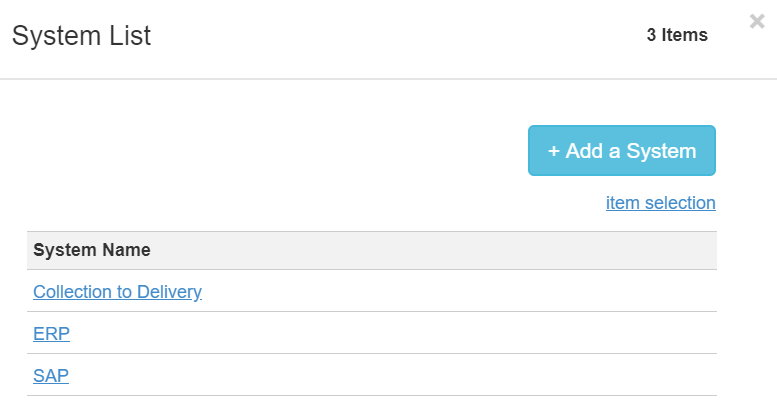The width and height of the screenshot is (777, 414).
Task: Click the underlined item selection text
Action: 660,203
